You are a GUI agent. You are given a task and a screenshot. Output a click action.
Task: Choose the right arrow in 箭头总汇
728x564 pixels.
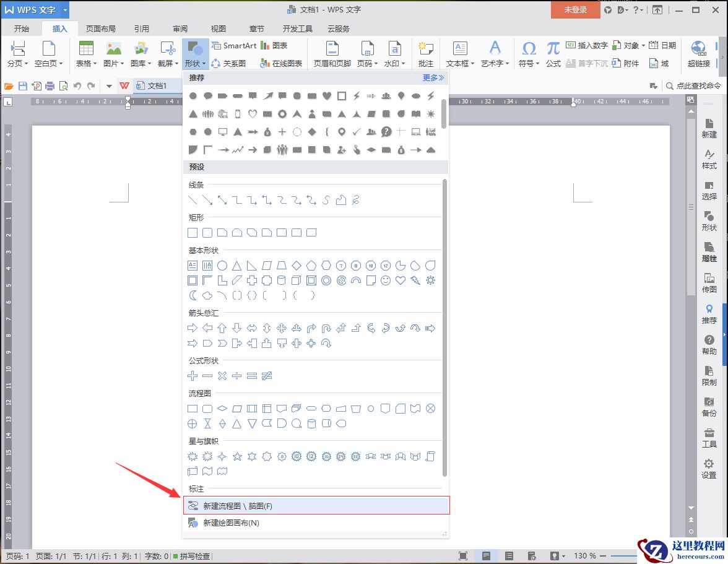tap(193, 328)
